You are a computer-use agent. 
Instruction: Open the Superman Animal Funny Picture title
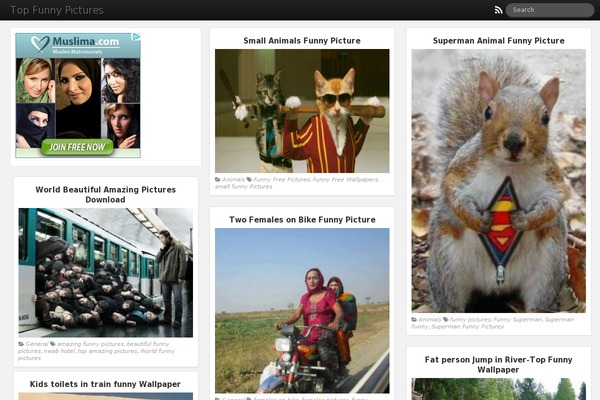click(x=499, y=41)
